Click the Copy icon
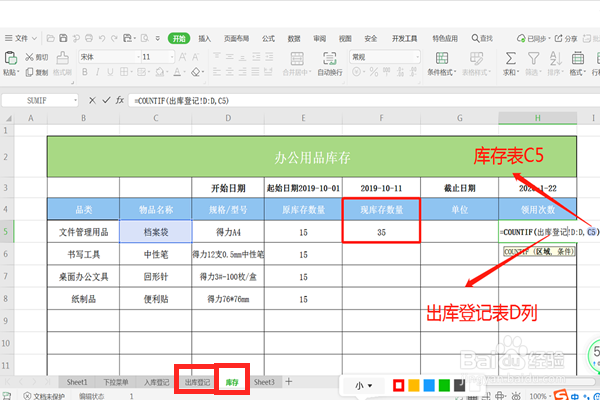This screenshot has width=600, height=400. (x=29, y=72)
